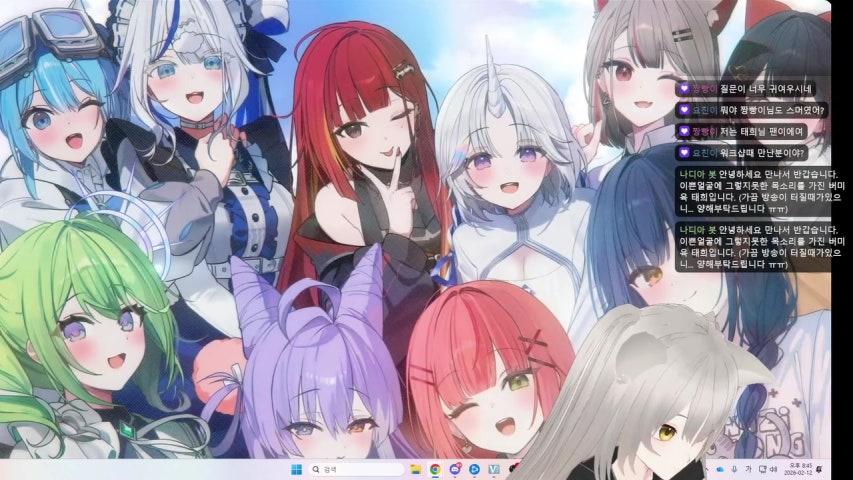Toggle the Korean 가 input mode indicator
Image resolution: width=853 pixels, height=480 pixels.
pos(747,468)
